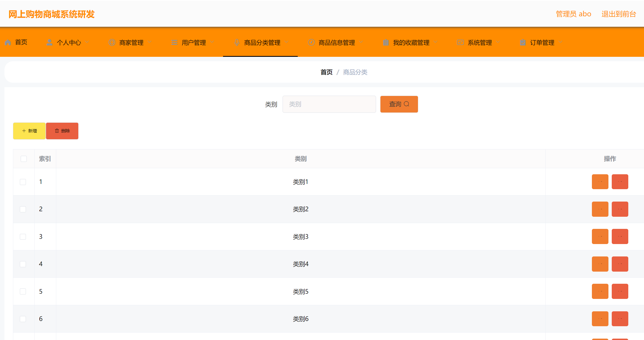Open the 商品分类管理 dropdown chevron

pos(287,42)
